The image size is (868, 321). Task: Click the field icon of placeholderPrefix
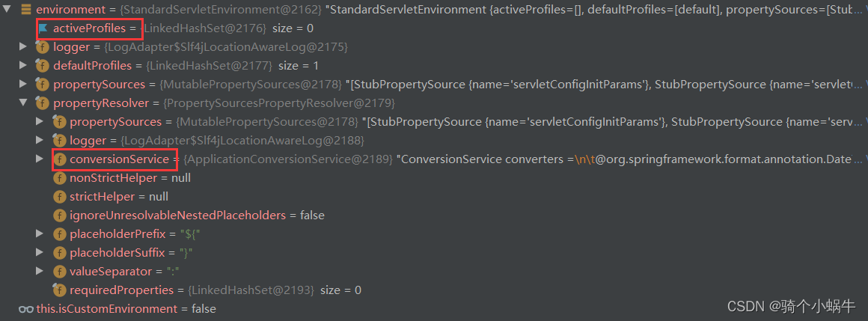(59, 234)
